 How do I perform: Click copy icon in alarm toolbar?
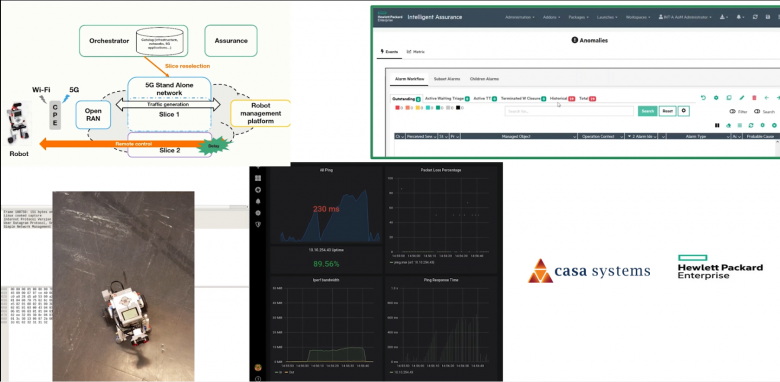pyautogui.click(x=729, y=98)
